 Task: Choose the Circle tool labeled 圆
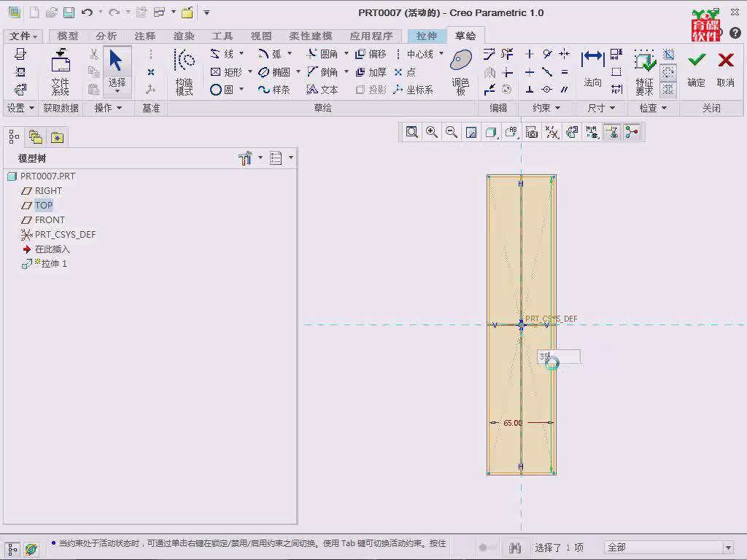[222, 90]
